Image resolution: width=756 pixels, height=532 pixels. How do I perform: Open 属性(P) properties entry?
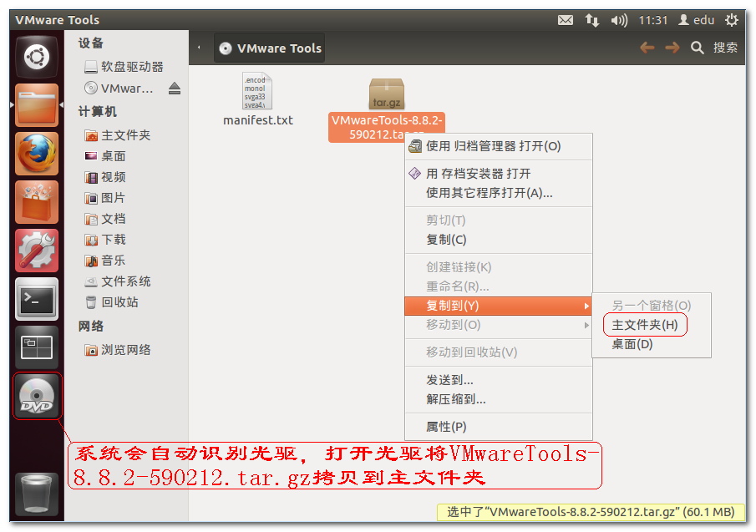pyautogui.click(x=498, y=427)
